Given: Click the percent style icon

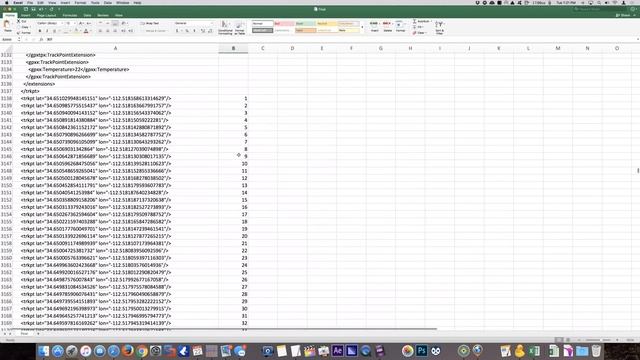Looking at the screenshot, I should tap(187, 31).
